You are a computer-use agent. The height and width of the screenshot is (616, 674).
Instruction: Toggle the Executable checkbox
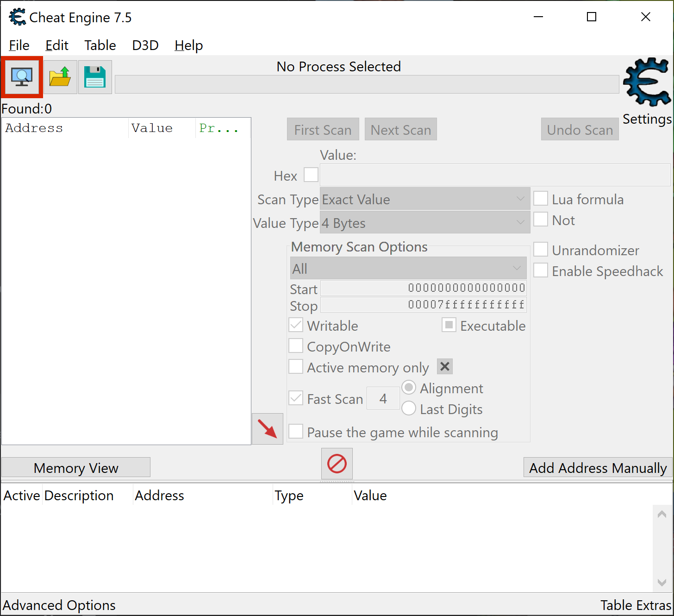449,325
